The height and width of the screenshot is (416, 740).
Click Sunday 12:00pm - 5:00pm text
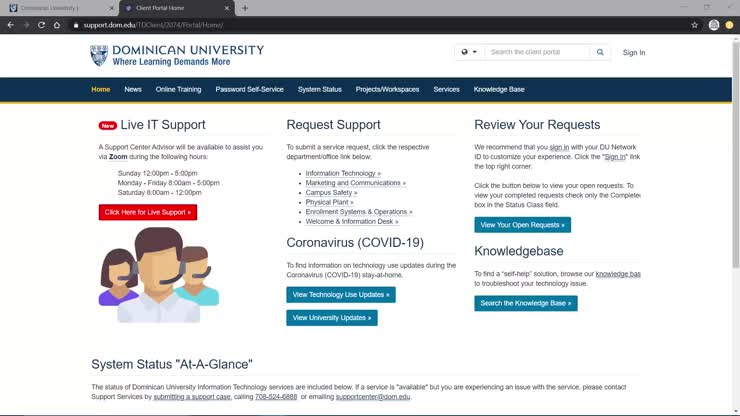click(x=158, y=173)
